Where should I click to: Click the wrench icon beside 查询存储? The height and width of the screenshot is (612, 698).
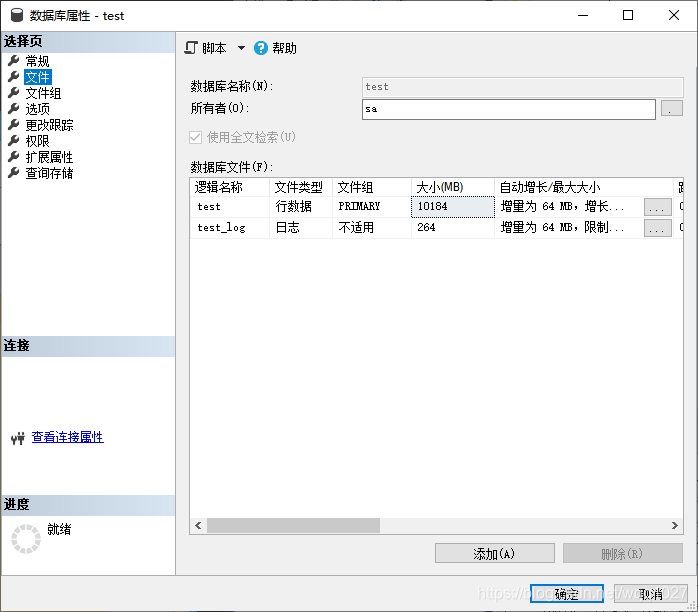pyautogui.click(x=14, y=172)
